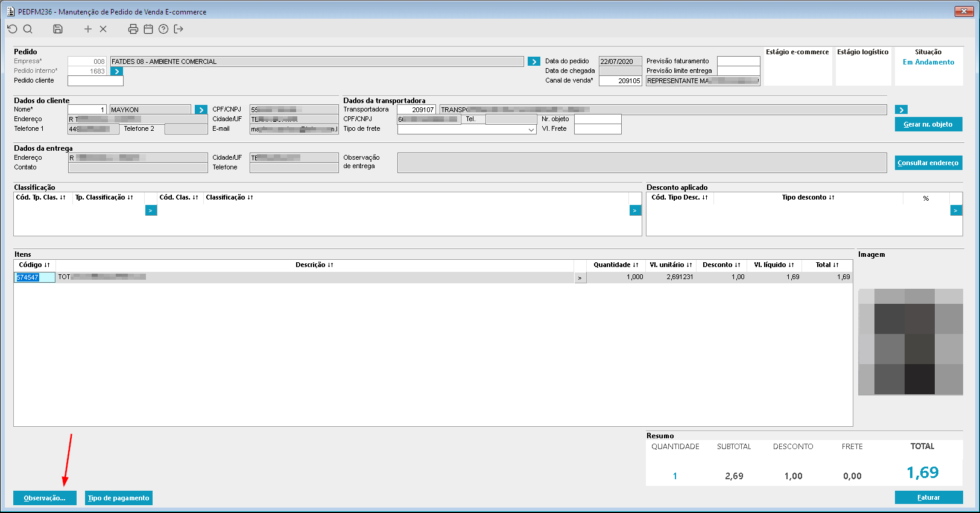Screen dimensions: 980x513
Task: Sort items by Descrição column header
Action: (314, 265)
